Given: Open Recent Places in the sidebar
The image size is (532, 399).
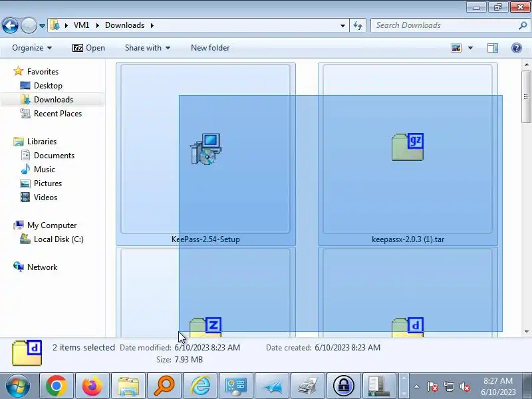Looking at the screenshot, I should click(58, 113).
